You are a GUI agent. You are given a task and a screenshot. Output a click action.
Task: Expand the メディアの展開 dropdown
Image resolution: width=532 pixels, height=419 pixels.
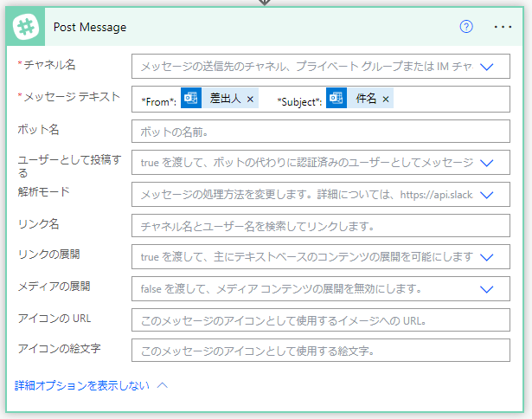click(x=486, y=288)
